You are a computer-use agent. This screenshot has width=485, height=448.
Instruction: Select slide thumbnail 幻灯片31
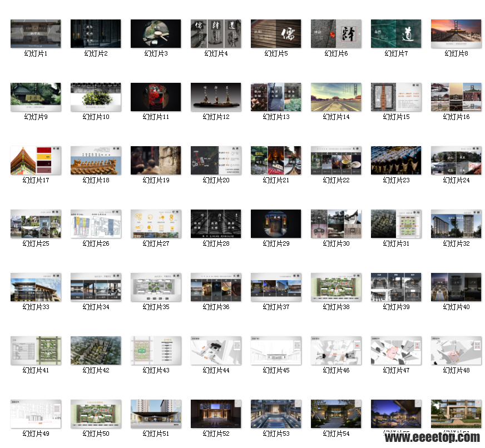click(x=396, y=224)
